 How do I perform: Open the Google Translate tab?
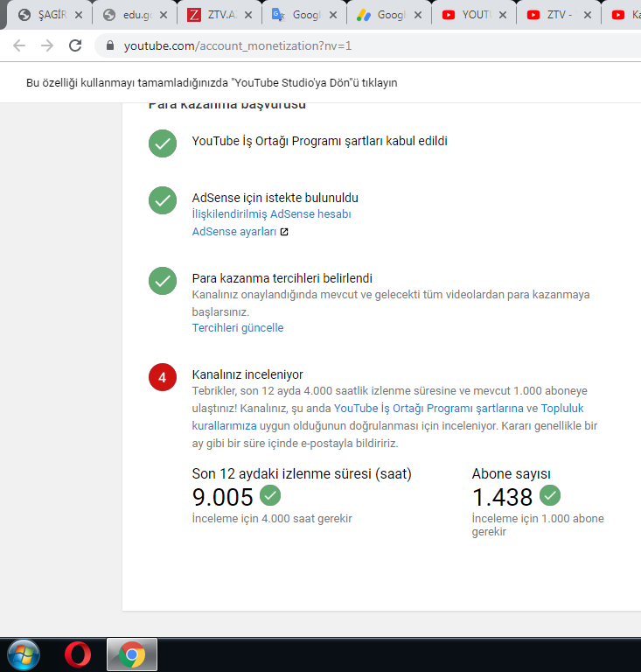(297, 15)
